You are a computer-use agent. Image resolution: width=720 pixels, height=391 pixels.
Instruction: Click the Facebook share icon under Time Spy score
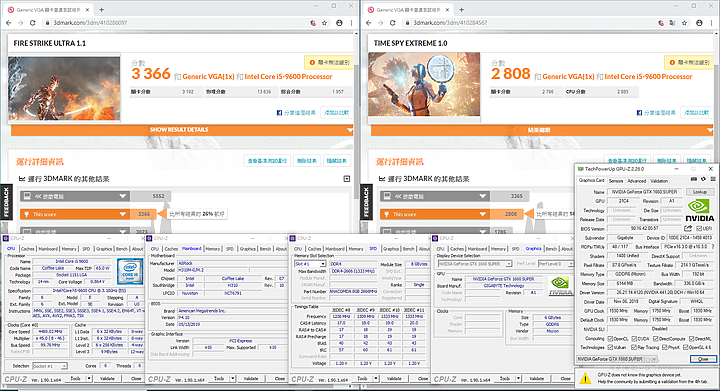(x=639, y=112)
